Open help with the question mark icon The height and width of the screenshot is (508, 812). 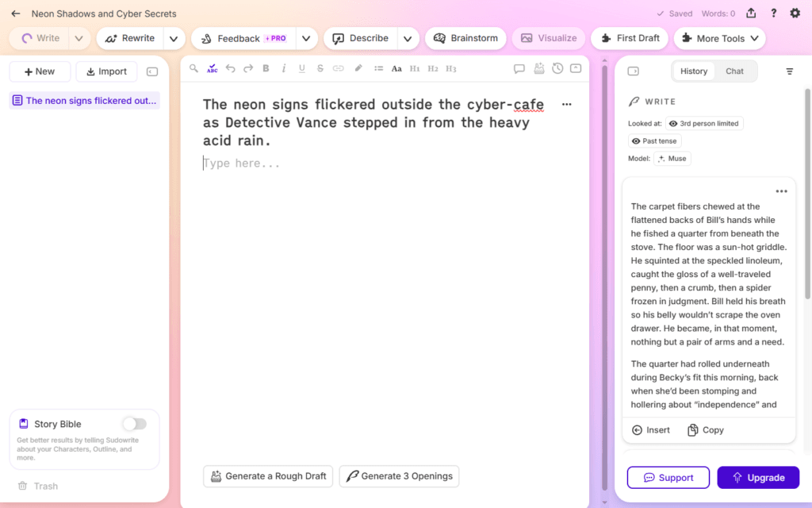[x=774, y=13]
